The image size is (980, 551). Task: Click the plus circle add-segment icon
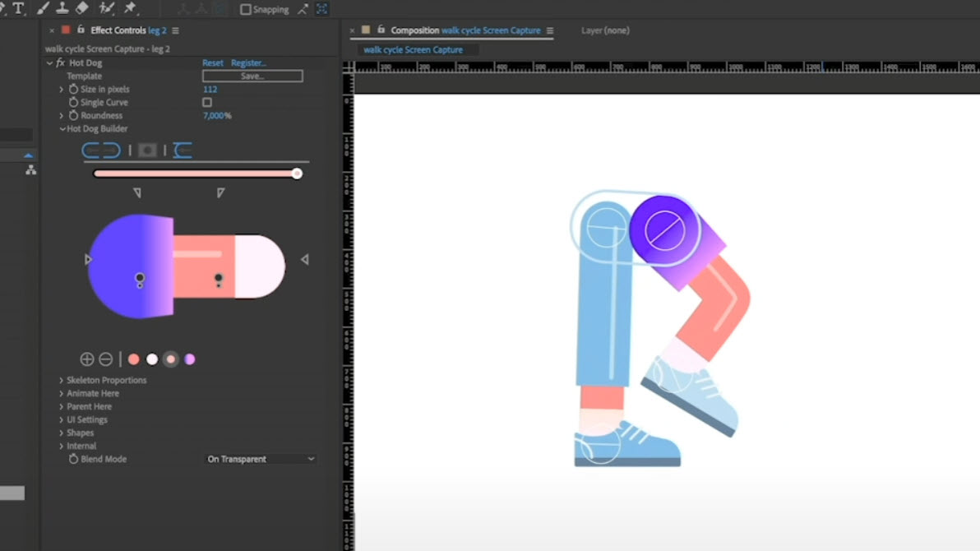tap(87, 359)
